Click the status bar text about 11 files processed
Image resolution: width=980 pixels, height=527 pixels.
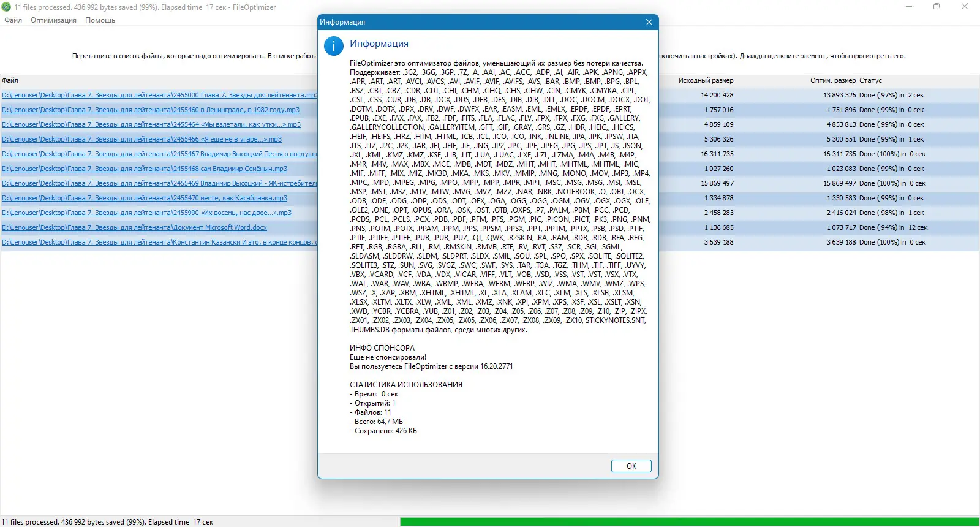(x=107, y=522)
